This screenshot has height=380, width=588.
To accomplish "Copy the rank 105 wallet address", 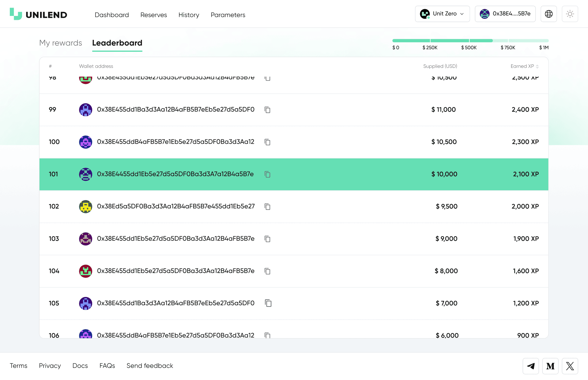I will coord(268,303).
